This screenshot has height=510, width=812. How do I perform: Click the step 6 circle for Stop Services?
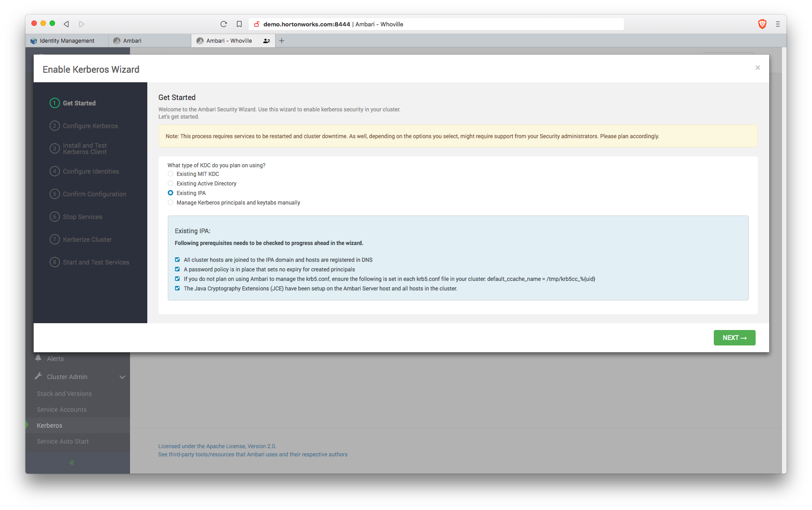[x=55, y=217]
